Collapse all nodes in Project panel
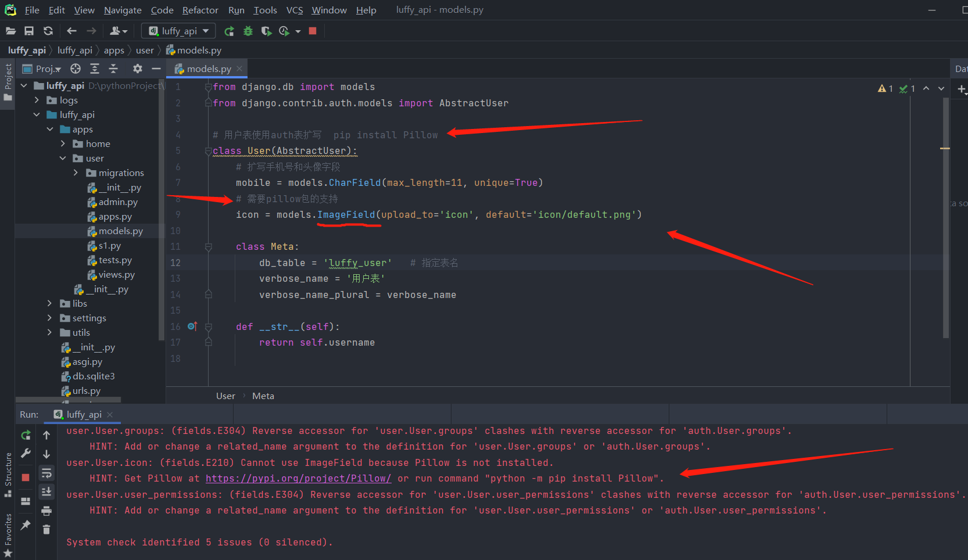The image size is (968, 560). click(113, 69)
